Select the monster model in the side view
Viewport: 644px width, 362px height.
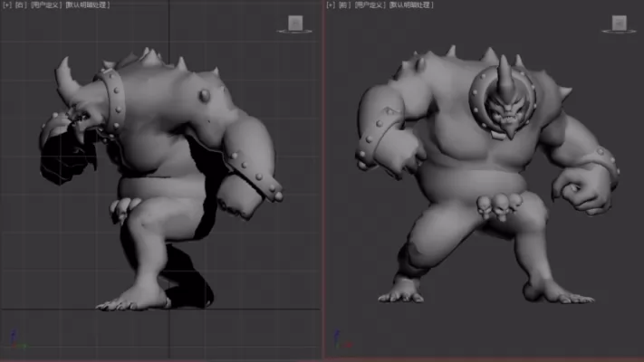tap(160, 181)
